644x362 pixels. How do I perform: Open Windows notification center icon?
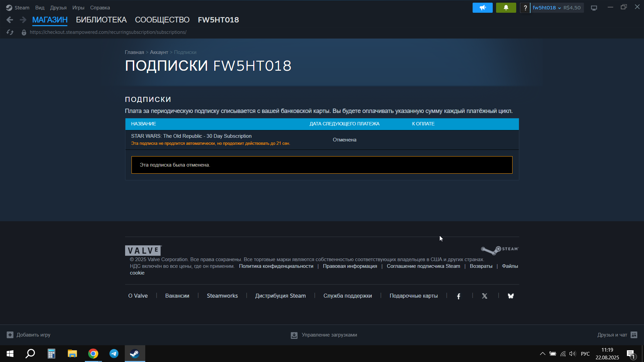631,354
